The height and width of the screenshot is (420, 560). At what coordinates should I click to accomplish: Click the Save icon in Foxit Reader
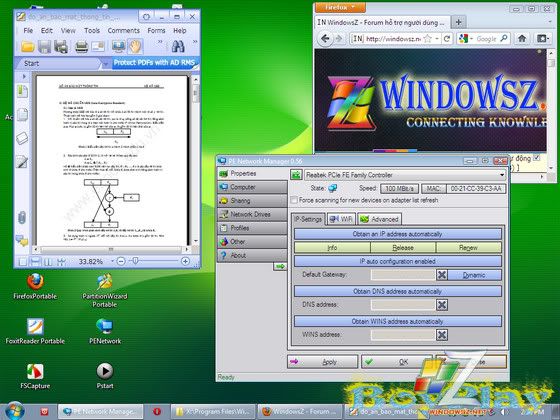pos(44,46)
